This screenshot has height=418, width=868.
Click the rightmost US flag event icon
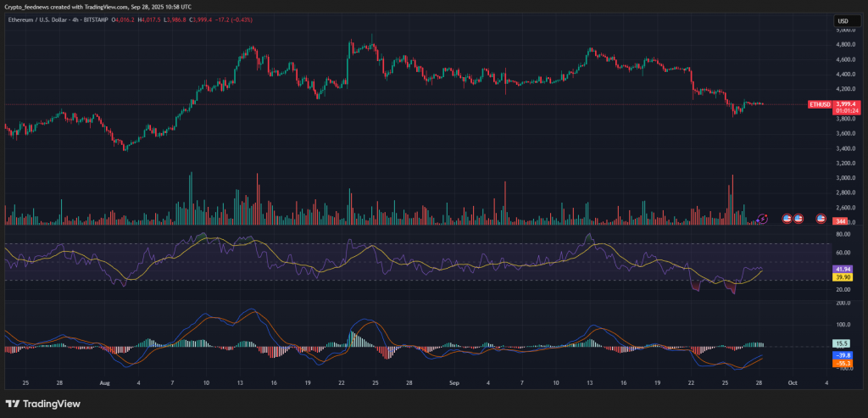pos(821,219)
